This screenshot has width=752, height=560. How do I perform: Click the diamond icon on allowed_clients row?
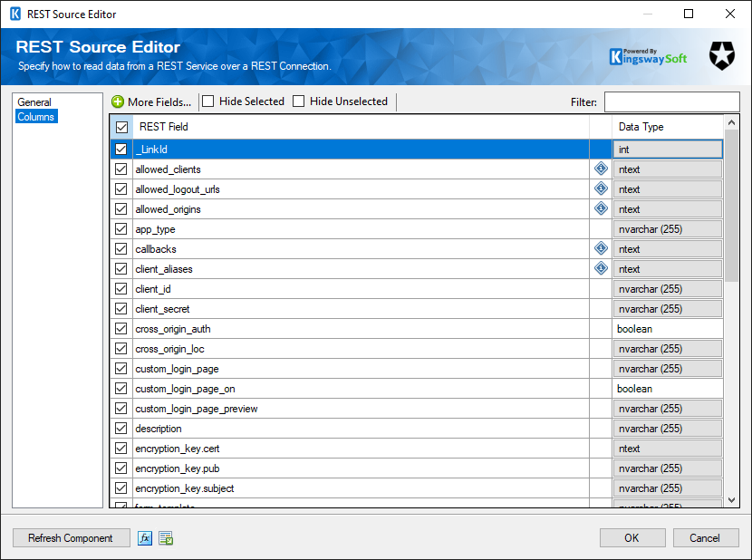tap(601, 169)
